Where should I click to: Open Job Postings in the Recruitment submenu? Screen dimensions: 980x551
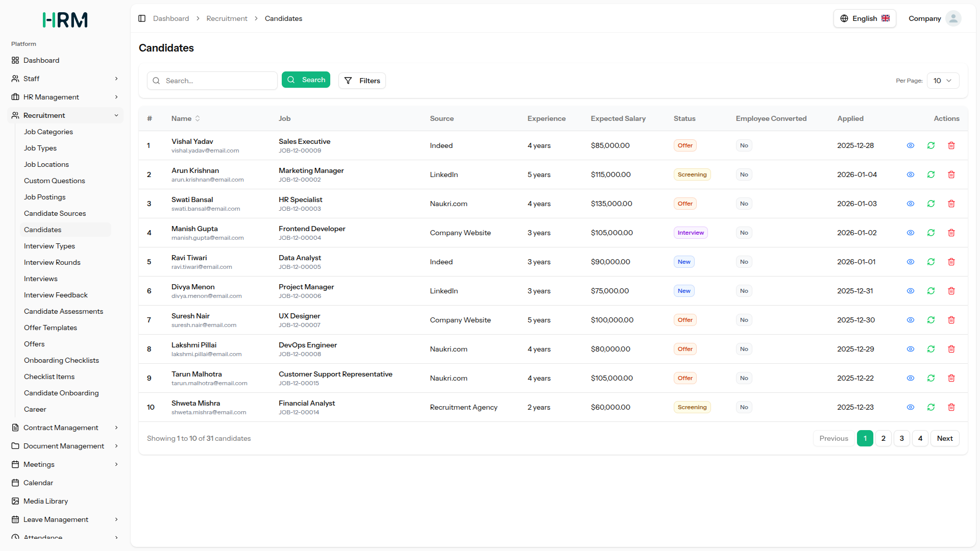click(x=45, y=197)
